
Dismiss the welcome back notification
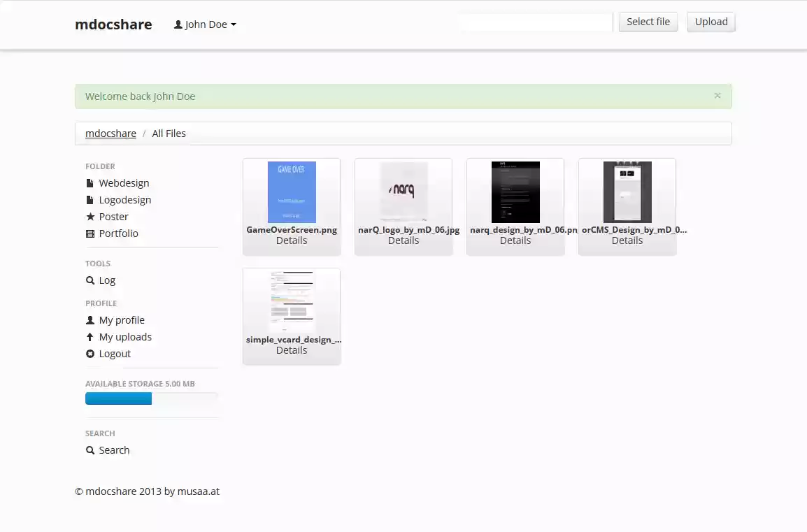click(x=717, y=96)
